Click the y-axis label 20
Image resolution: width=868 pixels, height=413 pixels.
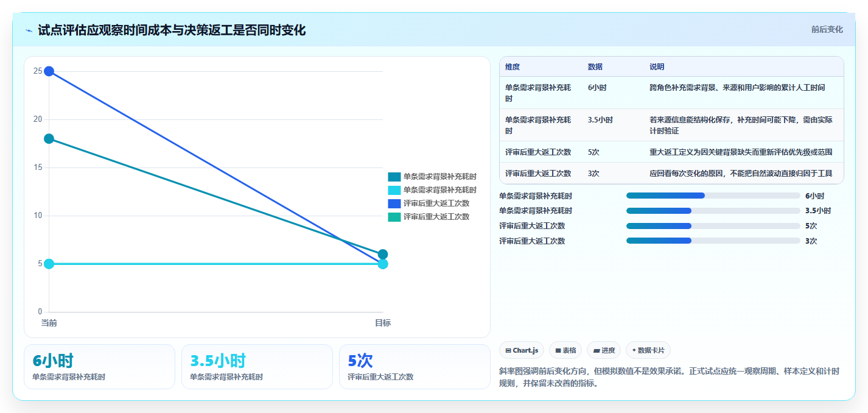(38, 119)
